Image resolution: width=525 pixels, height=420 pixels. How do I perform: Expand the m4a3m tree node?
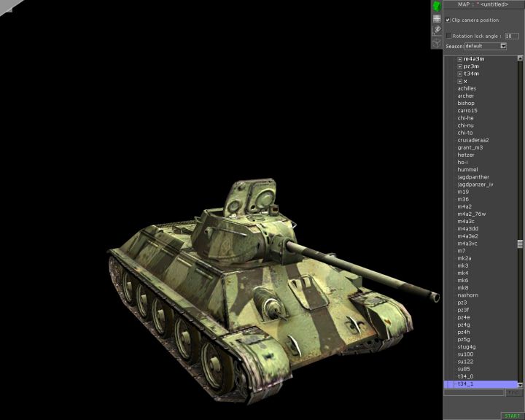click(x=460, y=59)
